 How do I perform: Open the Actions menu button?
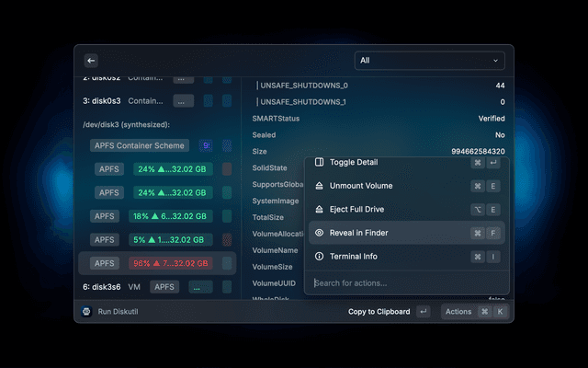[474, 312]
